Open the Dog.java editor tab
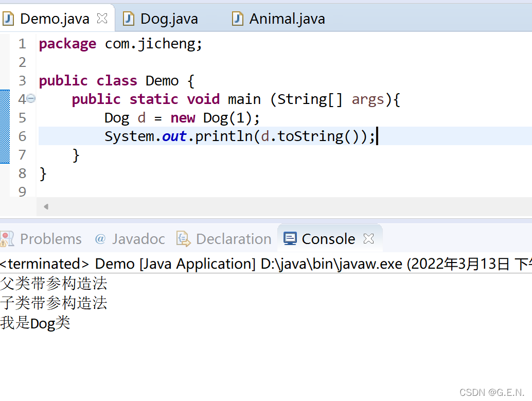Image resolution: width=532 pixels, height=401 pixels. [x=169, y=19]
